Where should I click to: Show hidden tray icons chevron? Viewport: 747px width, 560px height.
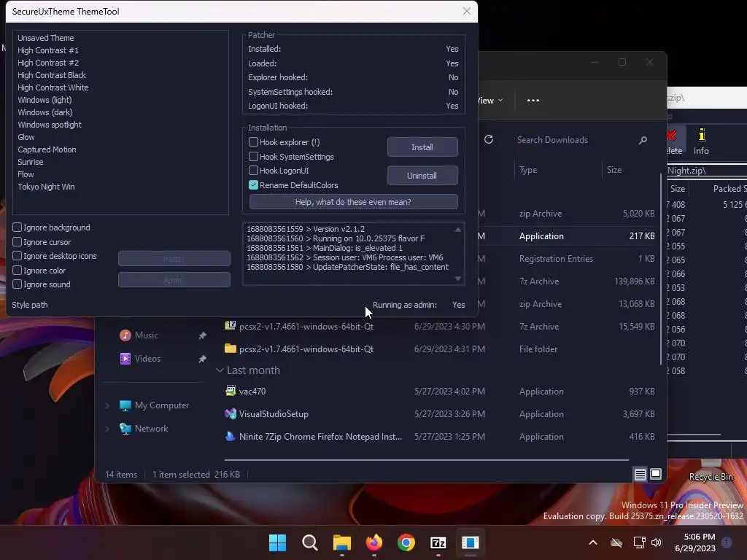[x=593, y=542]
